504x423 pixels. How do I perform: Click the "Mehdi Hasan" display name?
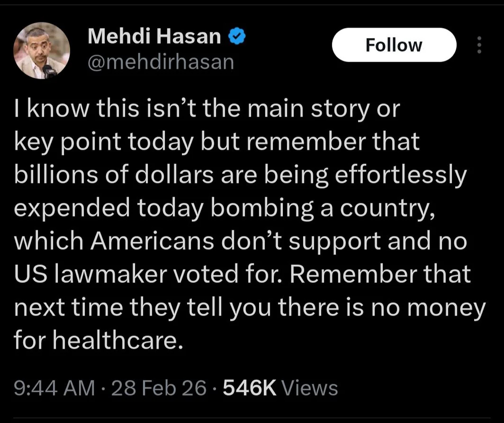[x=154, y=38]
